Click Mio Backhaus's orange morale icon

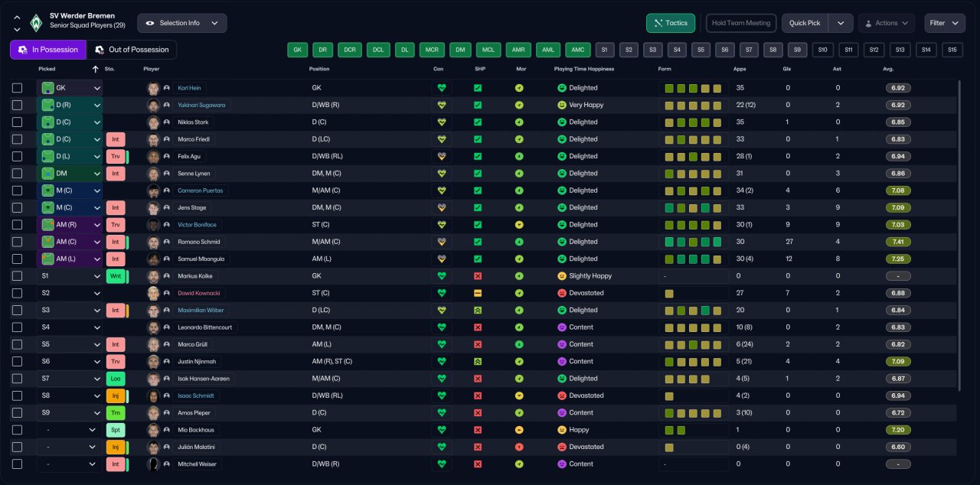click(x=519, y=430)
